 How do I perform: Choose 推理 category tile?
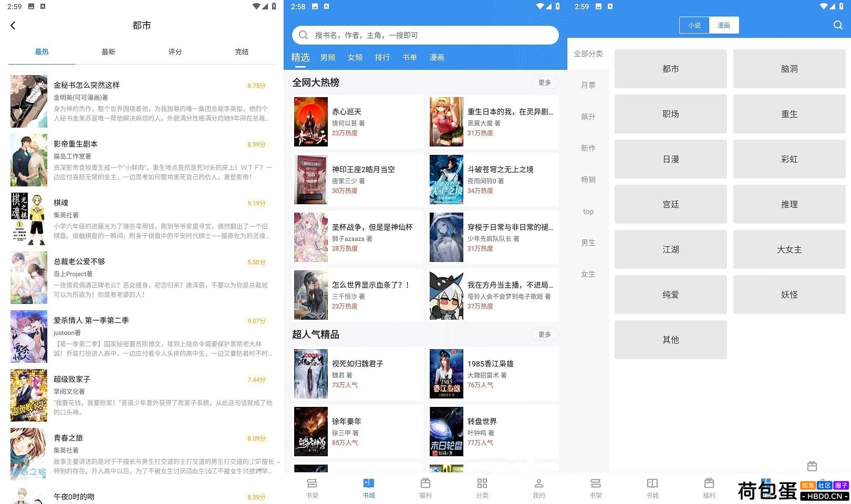(790, 204)
